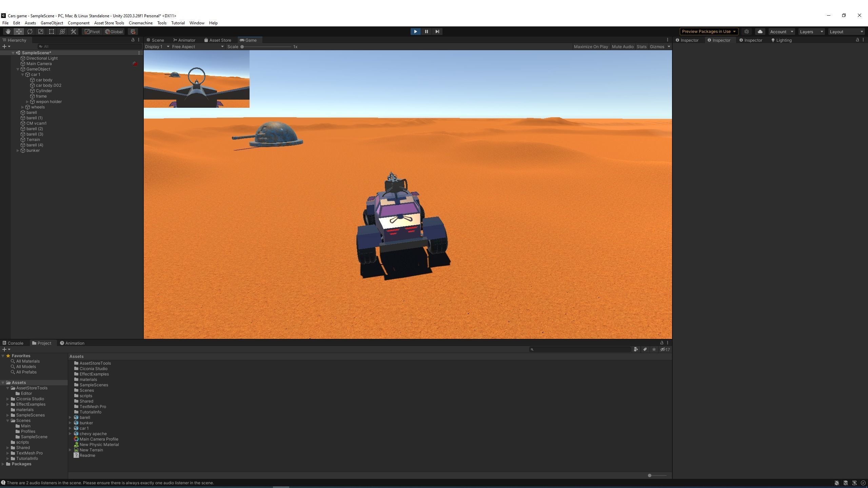Open Project panel options menu
This screenshot has width=868, height=488.
tap(668, 343)
